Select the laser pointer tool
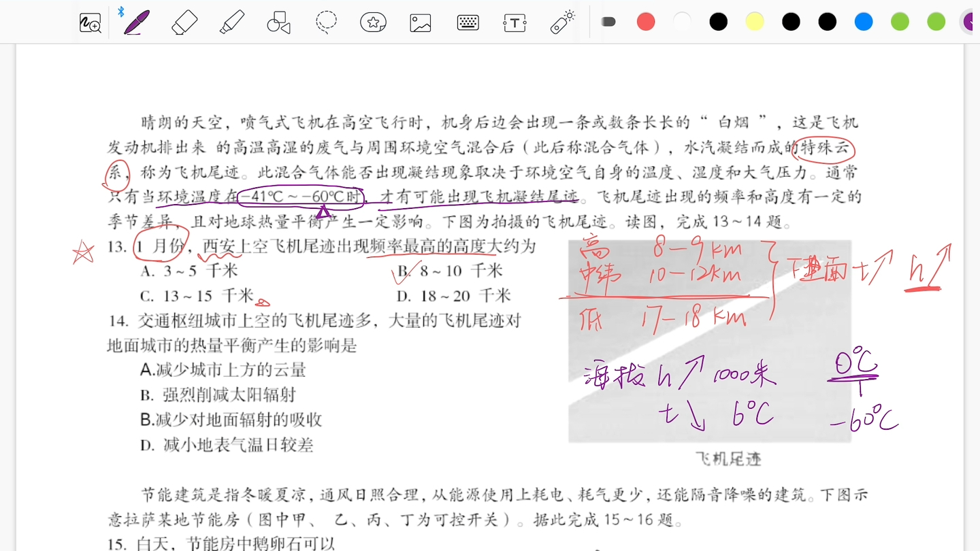Image resolution: width=980 pixels, height=551 pixels. click(x=563, y=22)
